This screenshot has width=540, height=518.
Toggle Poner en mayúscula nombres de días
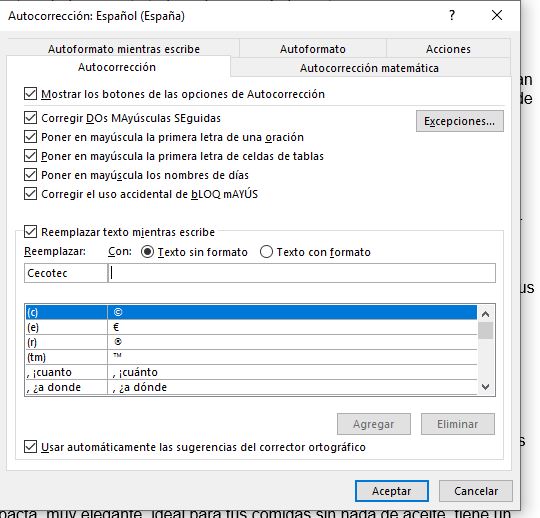[x=30, y=175]
